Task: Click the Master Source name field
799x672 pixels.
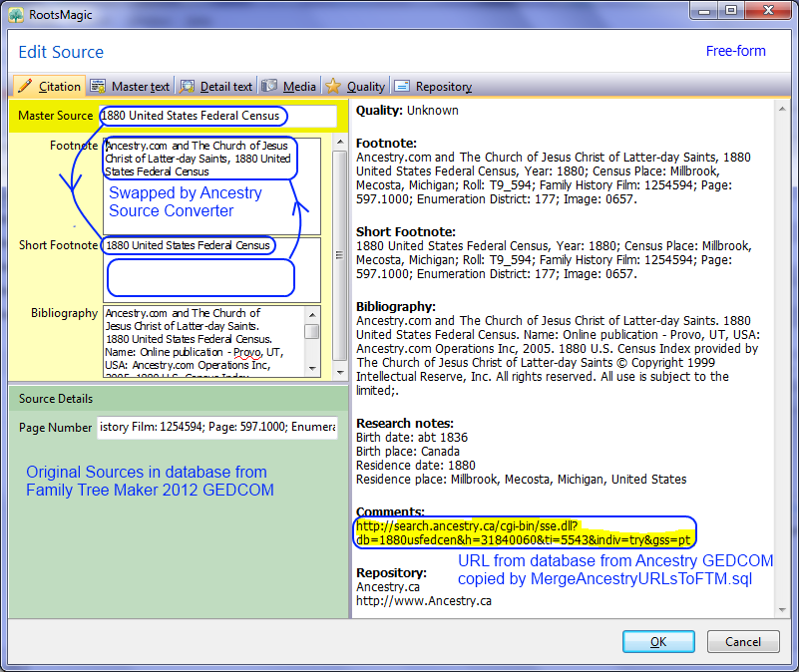Action: click(217, 116)
